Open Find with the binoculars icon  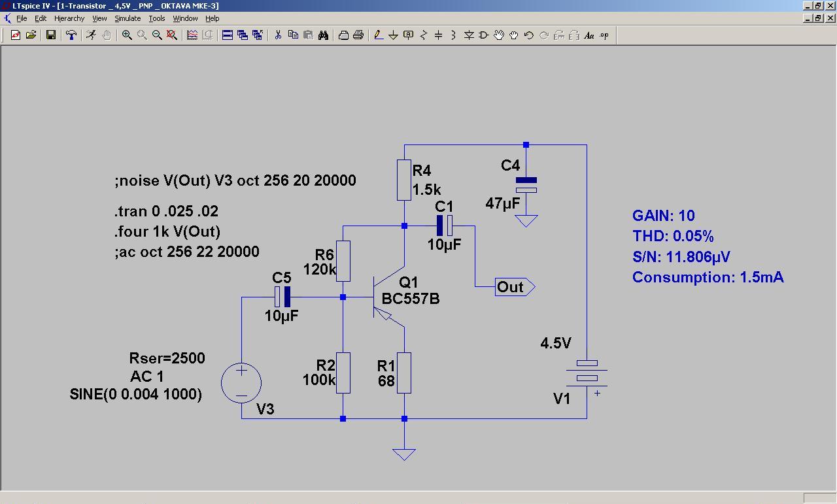323,35
